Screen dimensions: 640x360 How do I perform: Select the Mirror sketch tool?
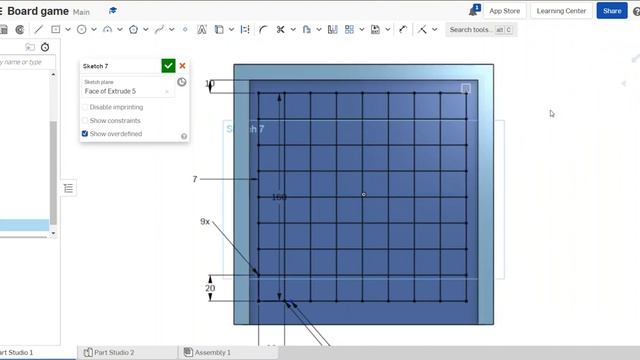(x=333, y=29)
